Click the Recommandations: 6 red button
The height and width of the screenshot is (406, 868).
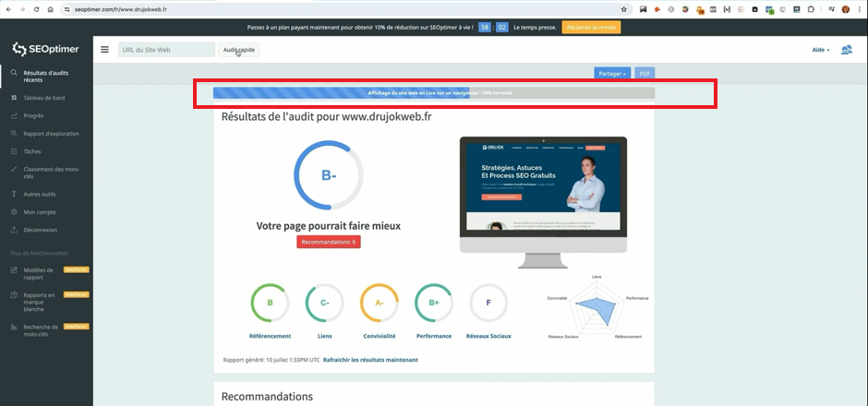[x=328, y=242]
